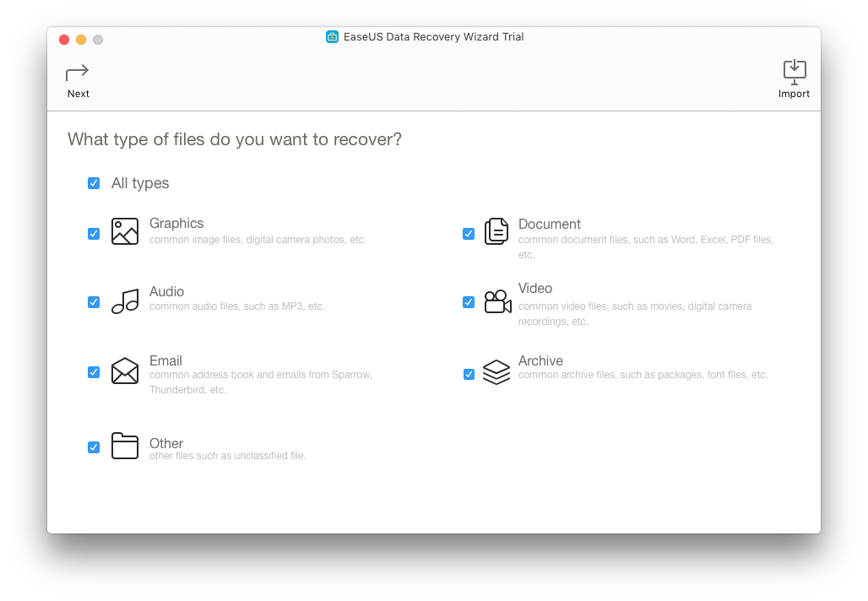Uncheck the Email checkbox
This screenshot has width=868, height=601.
pyautogui.click(x=94, y=372)
